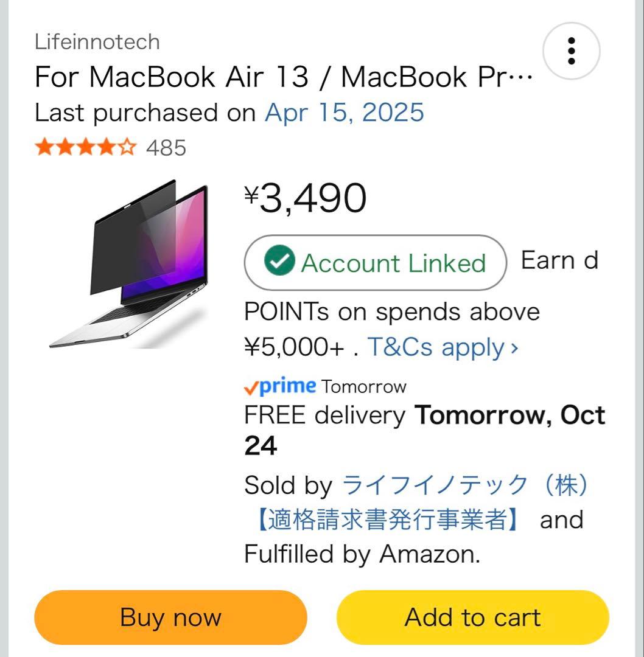Click the vertical dots options icon
This screenshot has width=644, height=657.
tap(570, 52)
